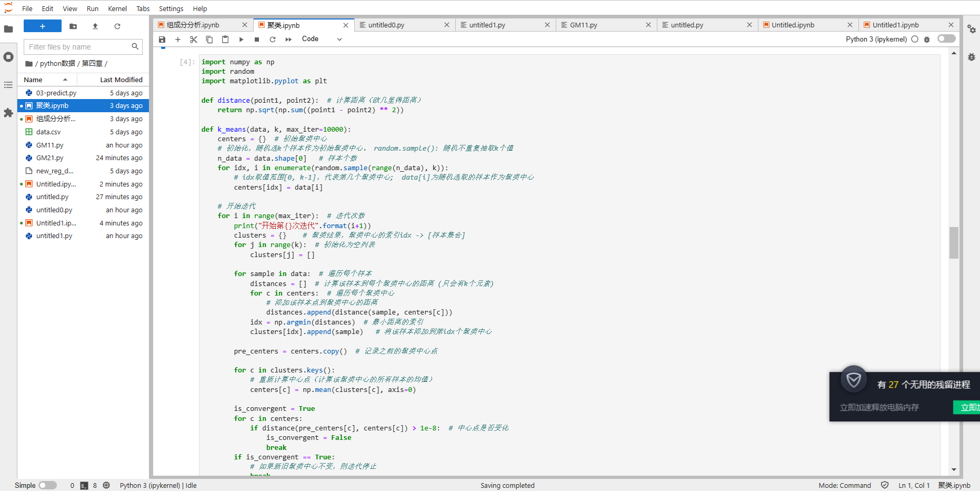This screenshot has height=491, width=980.
Task: Toggle Simple interface mode switch
Action: 48,485
